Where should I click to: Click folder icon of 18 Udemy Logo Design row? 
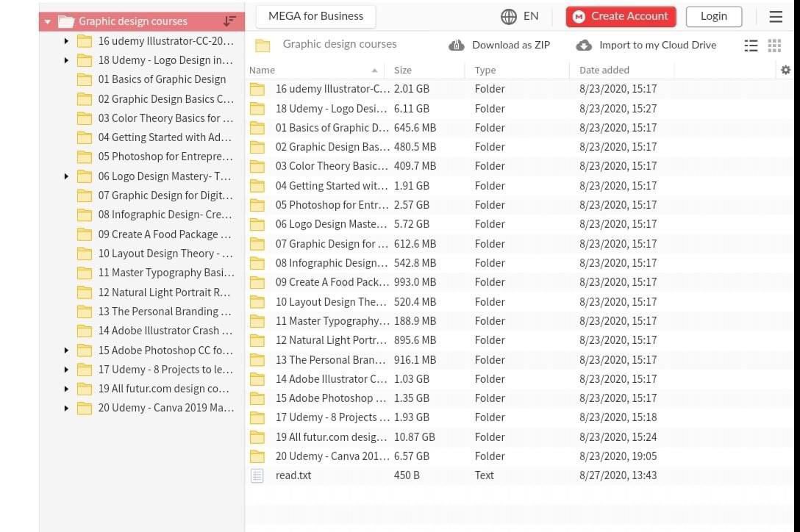pos(257,109)
